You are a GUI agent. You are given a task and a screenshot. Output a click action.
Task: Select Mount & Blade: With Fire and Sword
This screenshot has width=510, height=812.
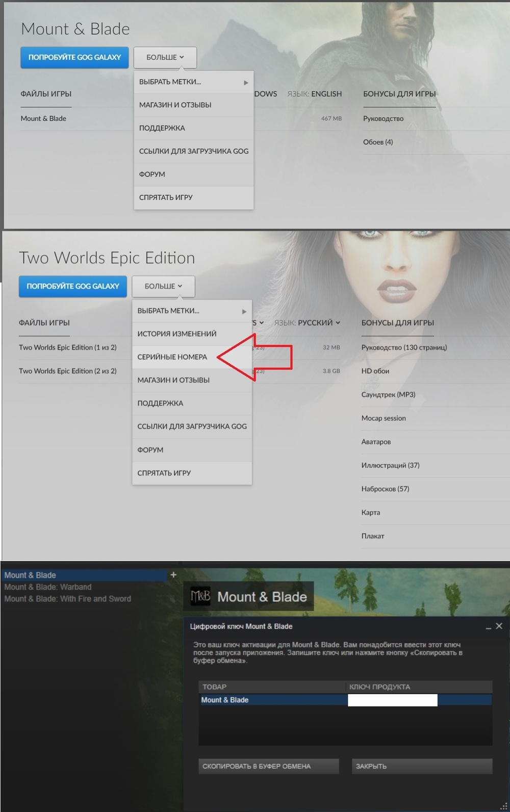(x=67, y=599)
